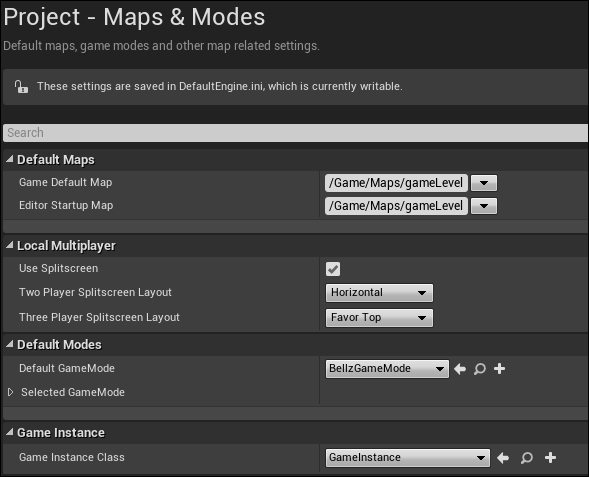This screenshot has height=477, width=589.
Task: Collapse the Local Multiplayer section
Action: pos(9,245)
